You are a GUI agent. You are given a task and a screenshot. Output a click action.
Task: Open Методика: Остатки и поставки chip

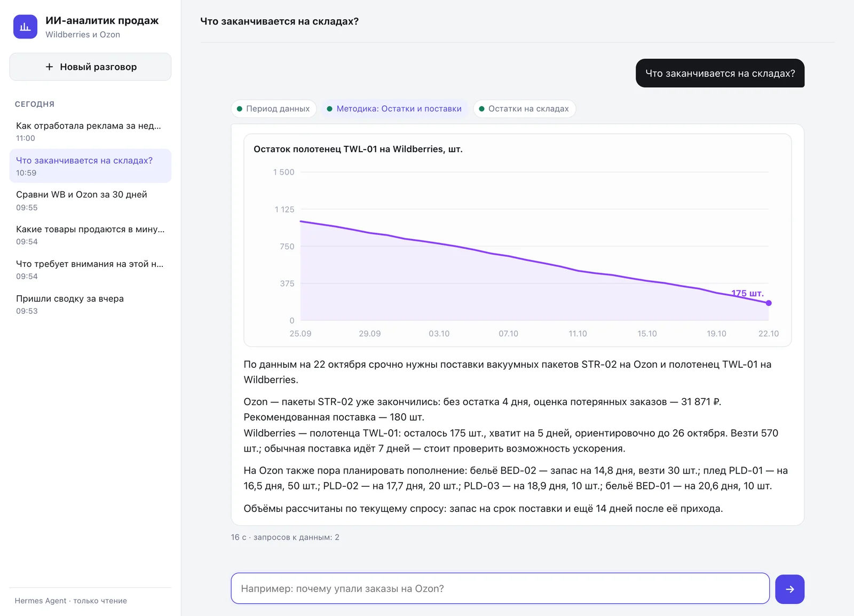394,109
